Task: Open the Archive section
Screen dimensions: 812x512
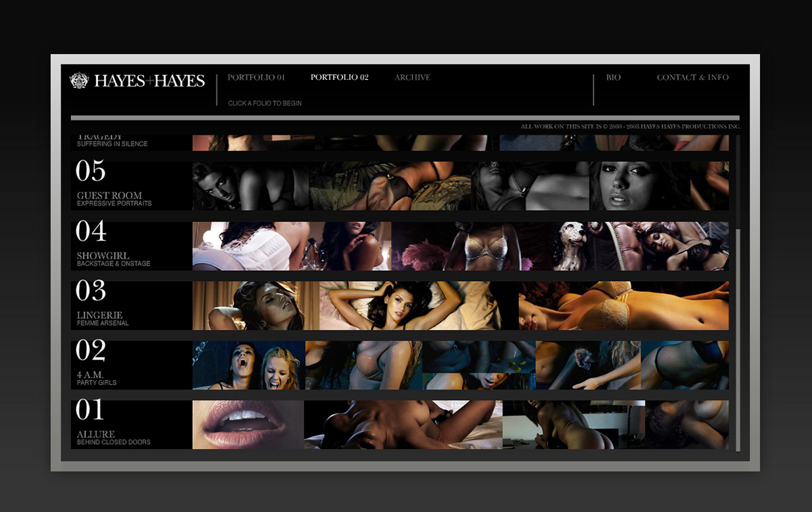Action: click(413, 77)
